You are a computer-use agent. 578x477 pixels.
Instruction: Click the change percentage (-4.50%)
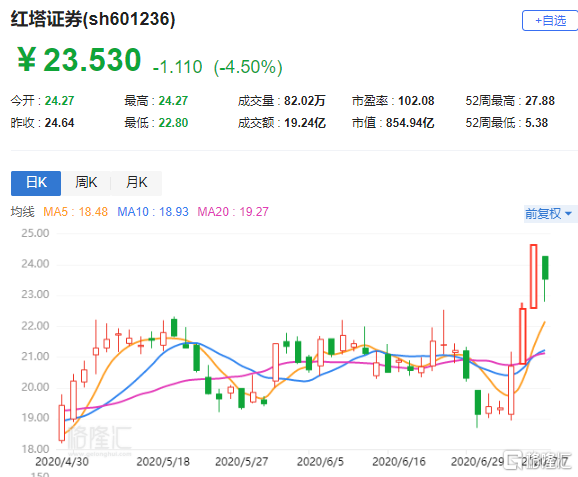pyautogui.click(x=248, y=67)
